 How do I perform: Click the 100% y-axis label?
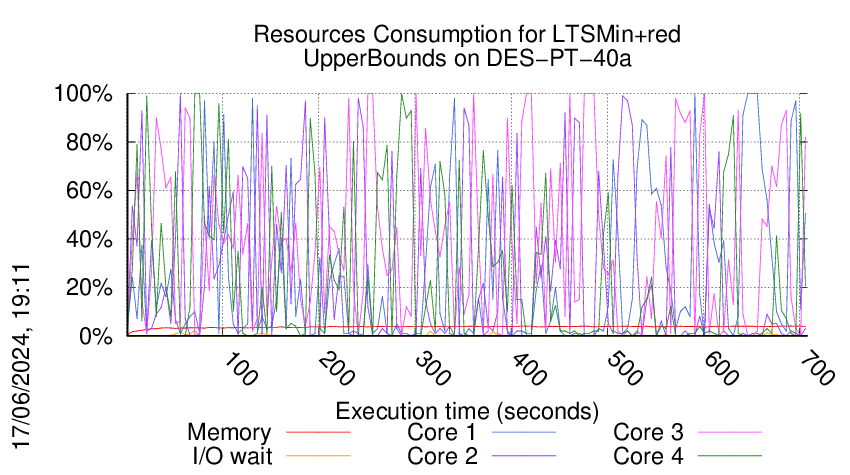(x=83, y=94)
